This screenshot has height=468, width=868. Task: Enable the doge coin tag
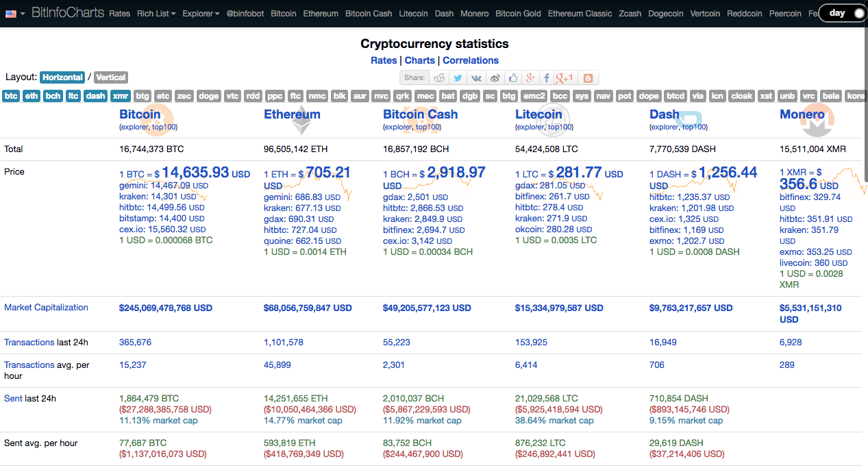pyautogui.click(x=209, y=96)
